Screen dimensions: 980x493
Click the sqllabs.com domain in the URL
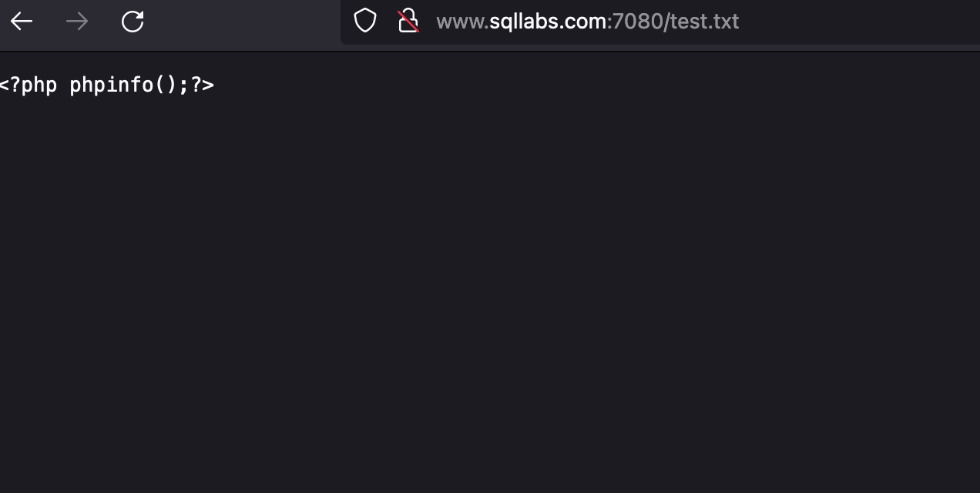pos(548,21)
